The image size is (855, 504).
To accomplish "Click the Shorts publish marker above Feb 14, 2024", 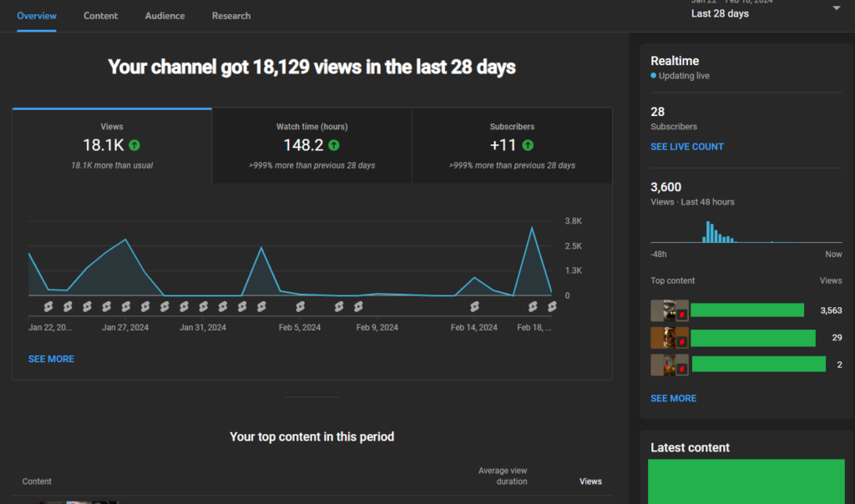I will [475, 307].
